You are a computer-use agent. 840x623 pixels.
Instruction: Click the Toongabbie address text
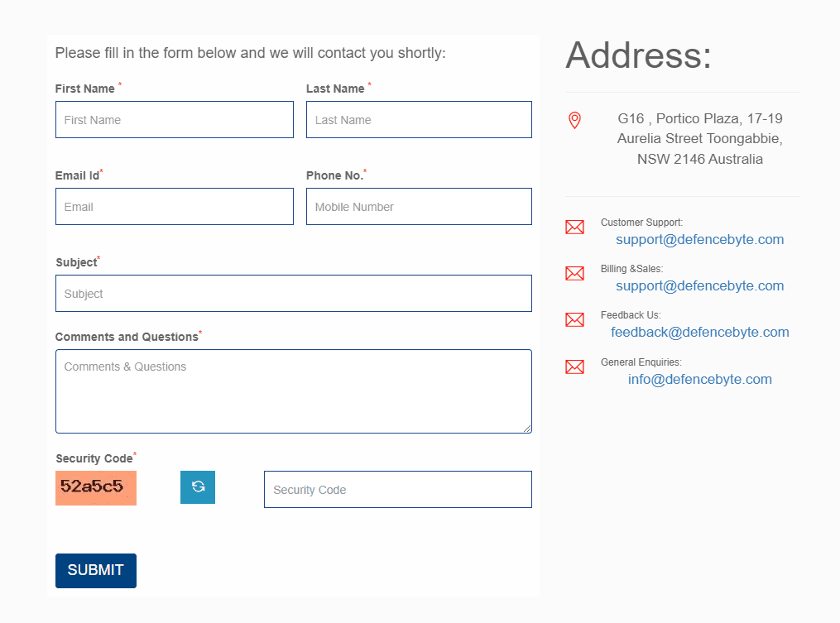(699, 138)
